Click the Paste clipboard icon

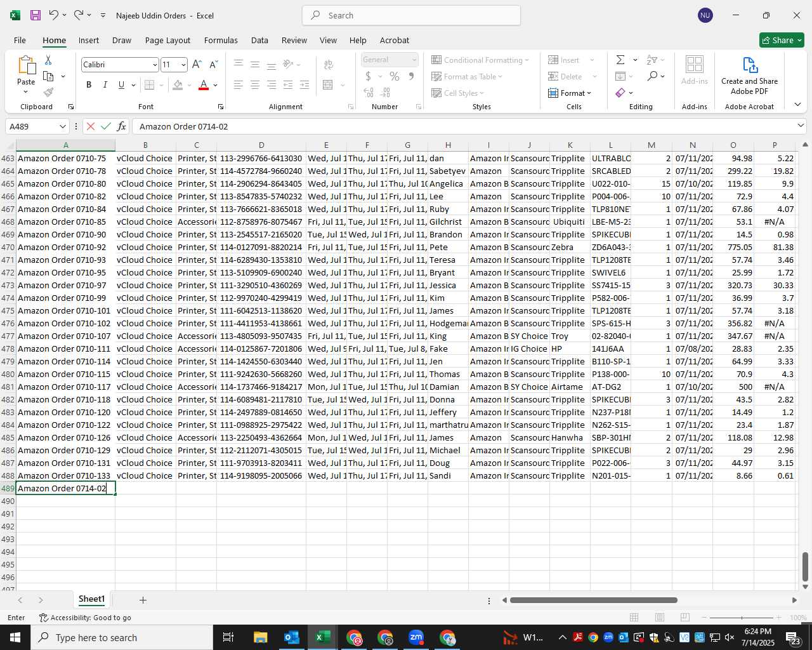click(x=26, y=66)
